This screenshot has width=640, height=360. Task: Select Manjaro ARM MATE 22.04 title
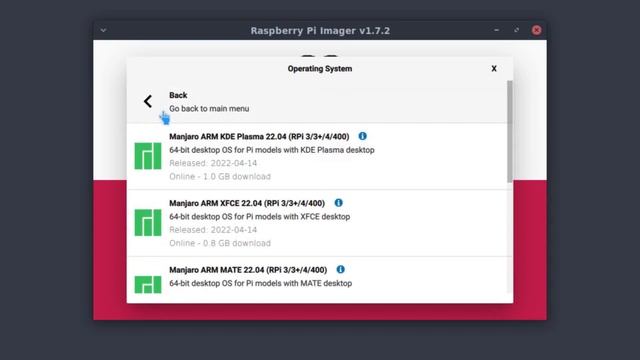[248, 270]
